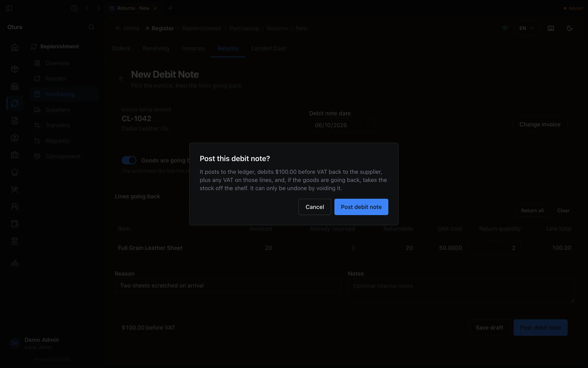588x368 pixels.
Task: Open Transfers in Replenishment menu
Action: [64, 125]
